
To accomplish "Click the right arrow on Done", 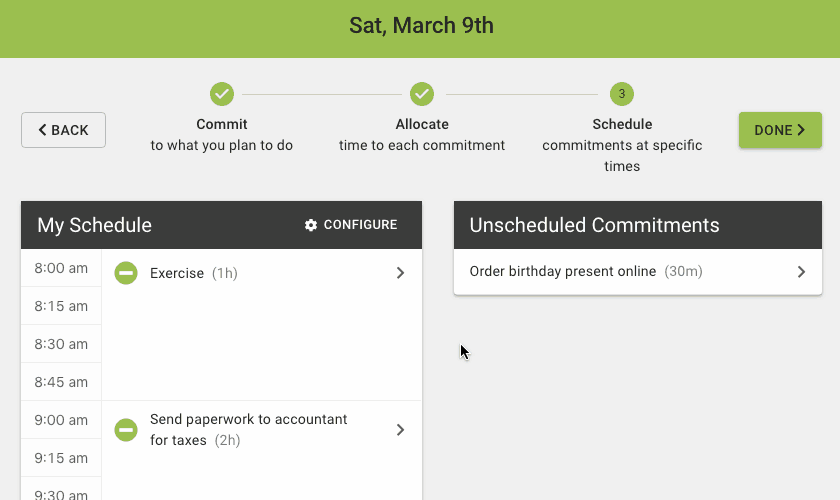I will tap(801, 130).
